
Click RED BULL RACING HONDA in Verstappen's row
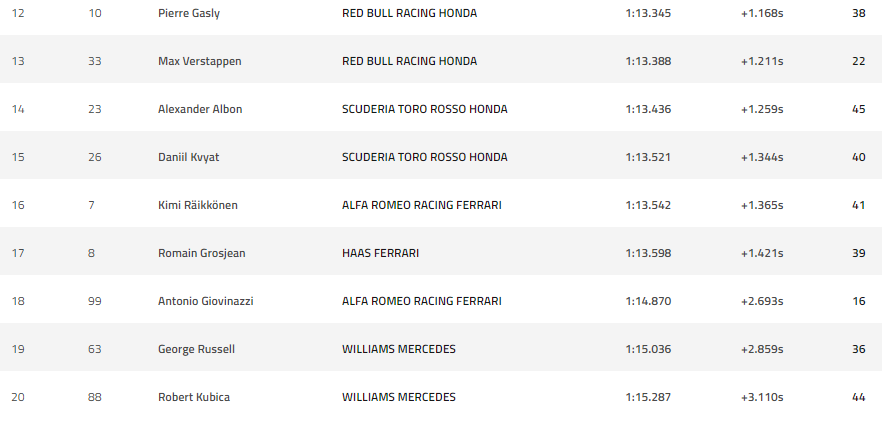409,62
